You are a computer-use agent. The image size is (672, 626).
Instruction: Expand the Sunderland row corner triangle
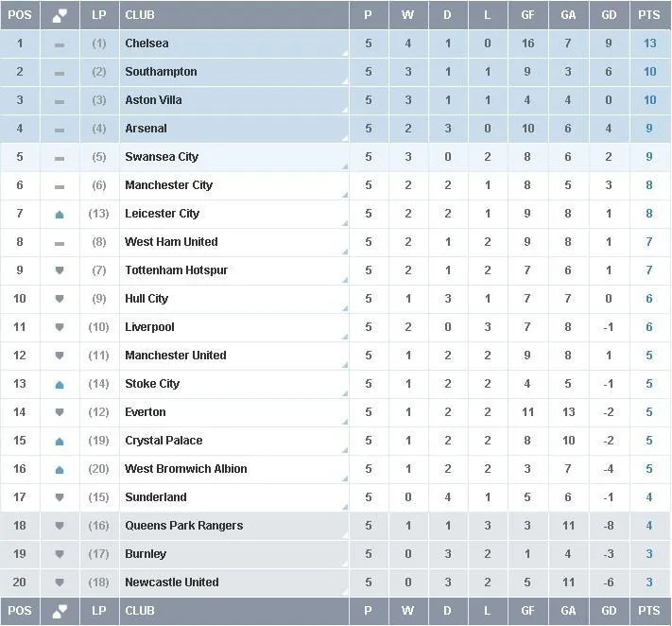click(x=345, y=507)
